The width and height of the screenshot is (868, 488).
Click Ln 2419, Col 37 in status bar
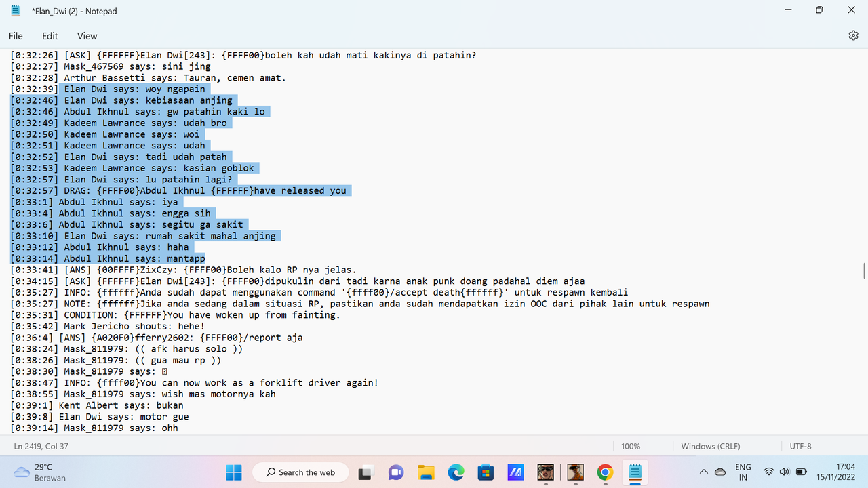[x=41, y=446]
